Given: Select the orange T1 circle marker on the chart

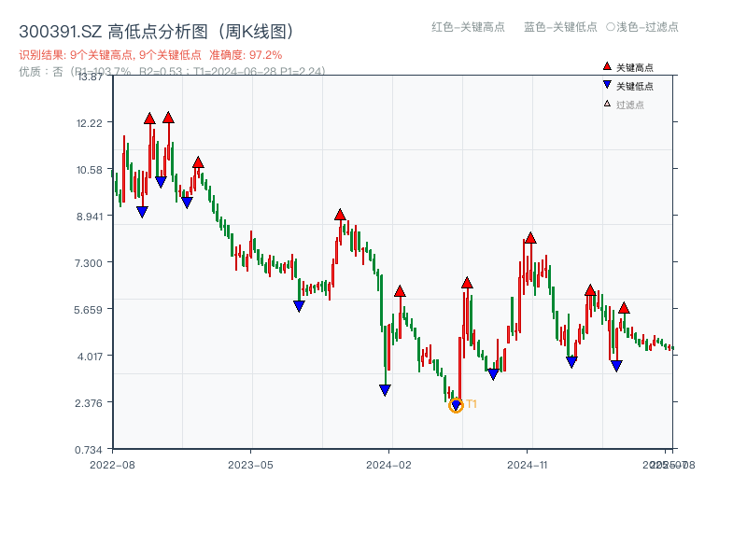Looking at the screenshot, I should [457, 406].
